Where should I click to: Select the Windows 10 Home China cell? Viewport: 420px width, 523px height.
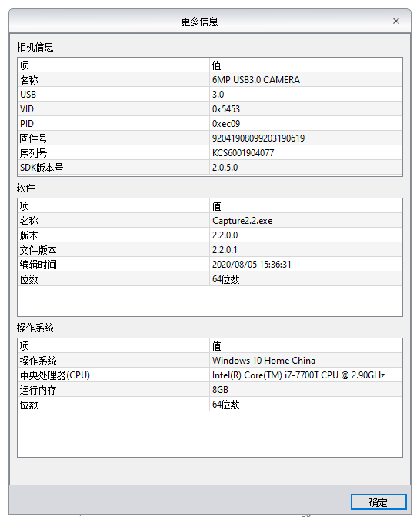306,361
